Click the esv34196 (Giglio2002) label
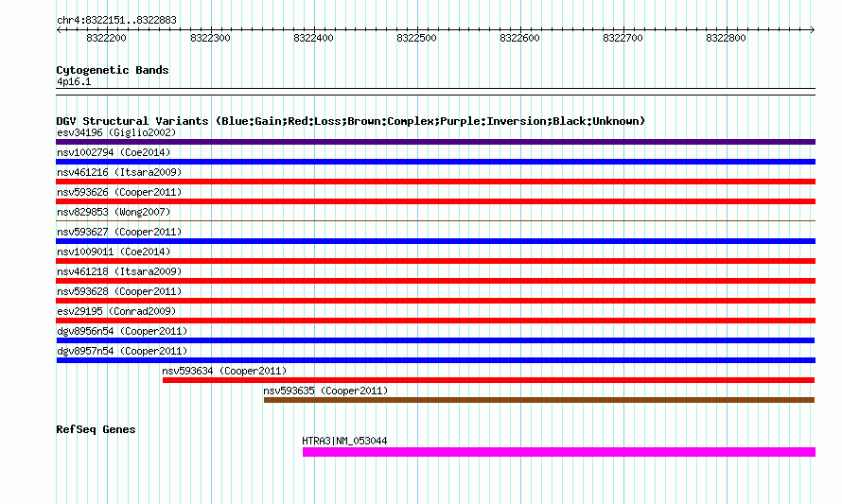The width and height of the screenshot is (842, 504). point(116,132)
